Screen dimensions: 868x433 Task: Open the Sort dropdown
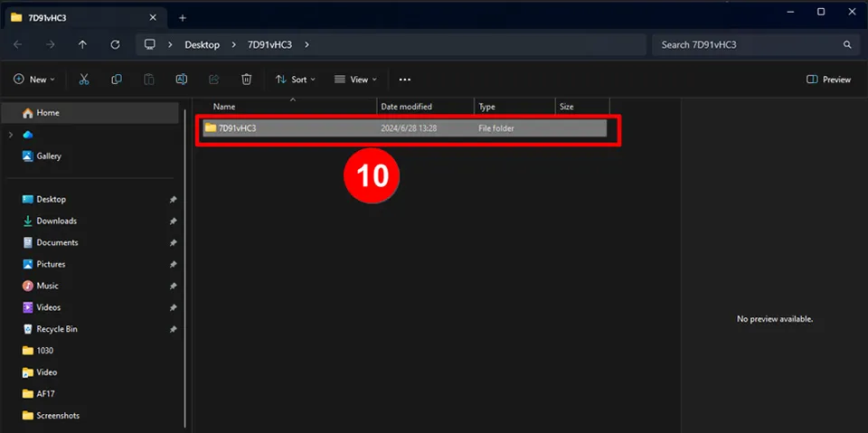[x=296, y=80]
